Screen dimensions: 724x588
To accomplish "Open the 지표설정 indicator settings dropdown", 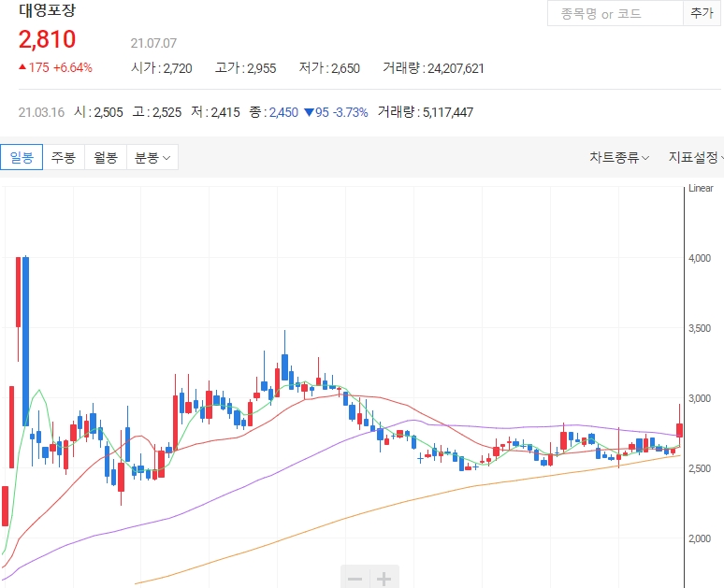I will [x=695, y=157].
